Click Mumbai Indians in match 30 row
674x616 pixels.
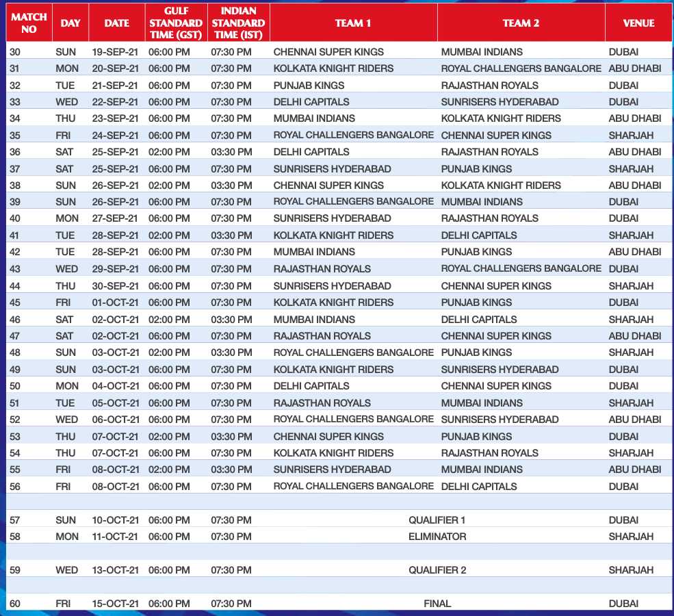[x=481, y=52]
